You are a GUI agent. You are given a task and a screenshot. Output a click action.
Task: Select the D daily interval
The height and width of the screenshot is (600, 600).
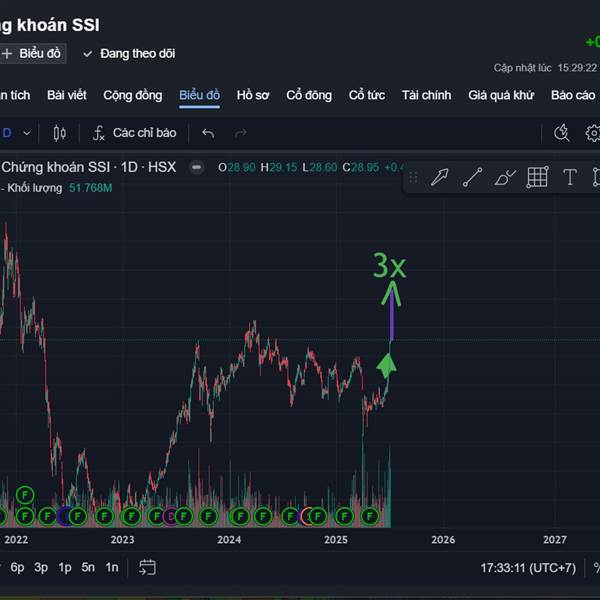tap(7, 133)
